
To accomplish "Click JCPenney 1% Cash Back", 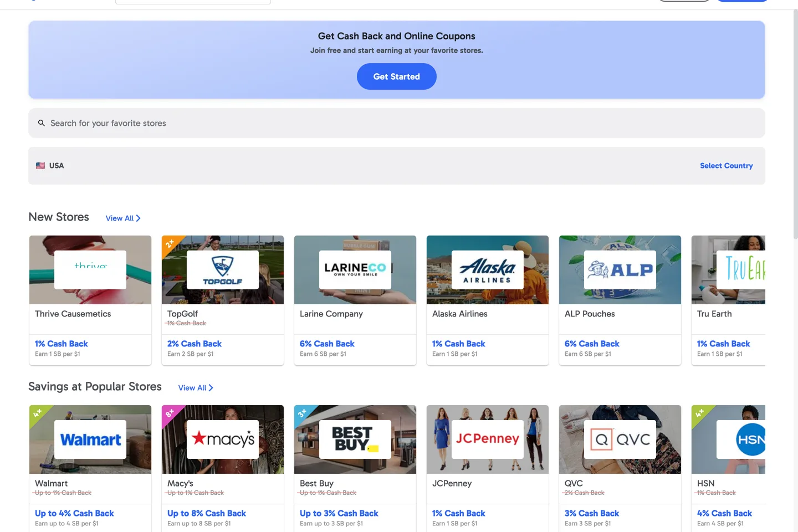I will point(459,513).
